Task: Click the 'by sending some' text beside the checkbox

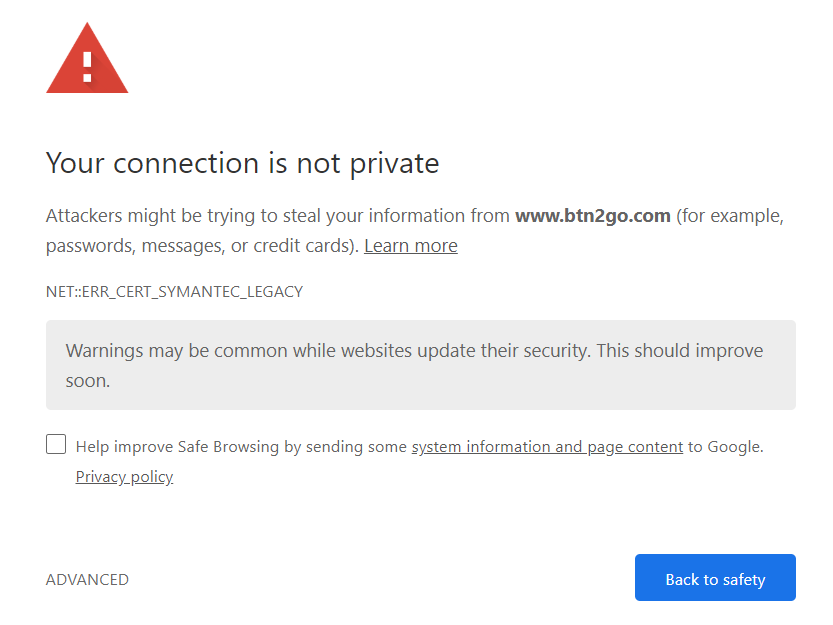Action: pos(345,446)
